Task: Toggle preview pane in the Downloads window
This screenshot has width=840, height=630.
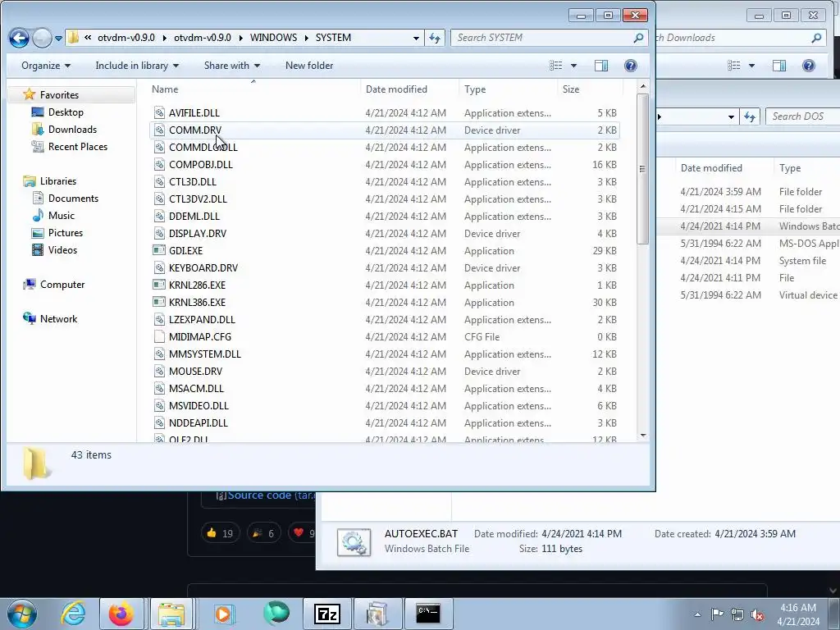Action: [779, 66]
